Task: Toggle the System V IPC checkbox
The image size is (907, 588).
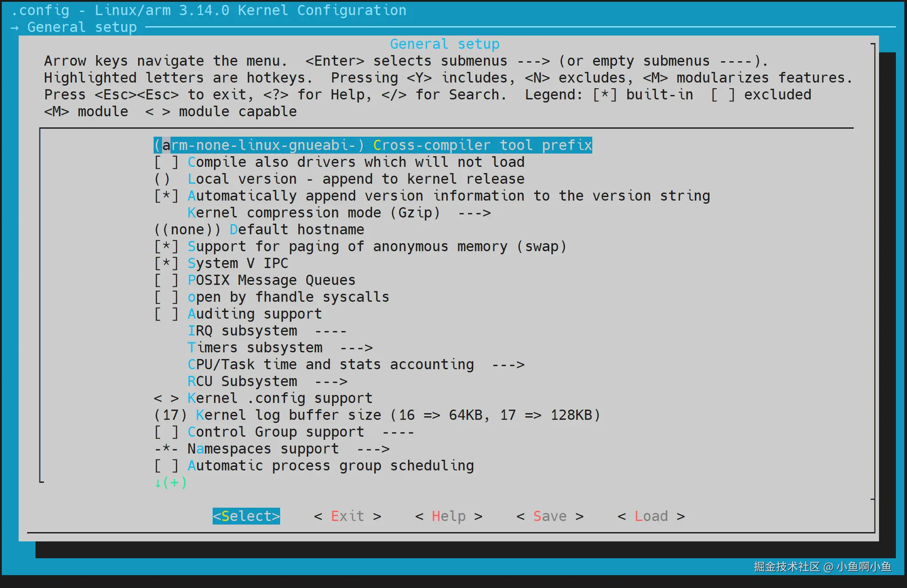Action: tap(166, 263)
